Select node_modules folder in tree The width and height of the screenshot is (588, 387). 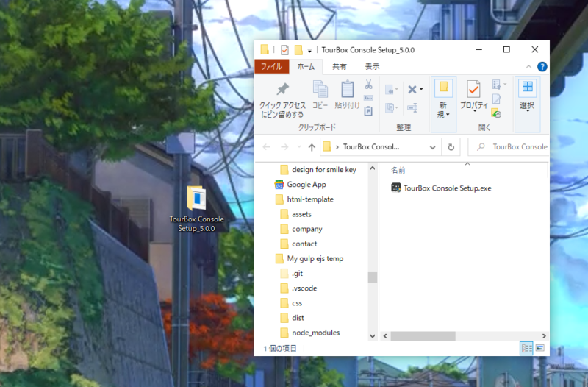[309, 333]
